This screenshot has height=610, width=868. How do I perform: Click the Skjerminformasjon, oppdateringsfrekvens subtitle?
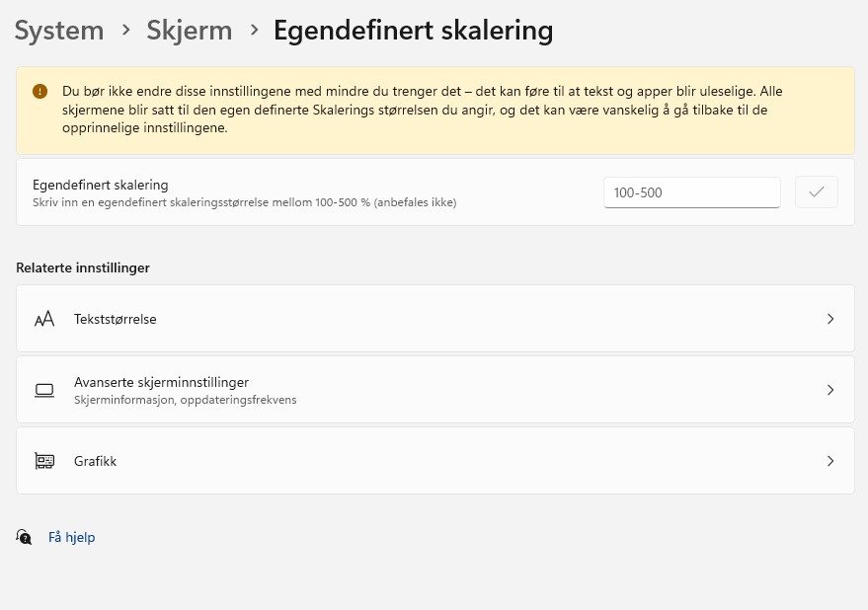coord(185,401)
